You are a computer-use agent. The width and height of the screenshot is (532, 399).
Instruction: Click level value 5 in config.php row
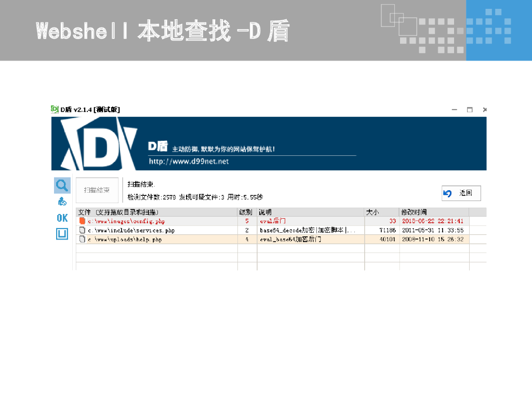click(x=247, y=221)
